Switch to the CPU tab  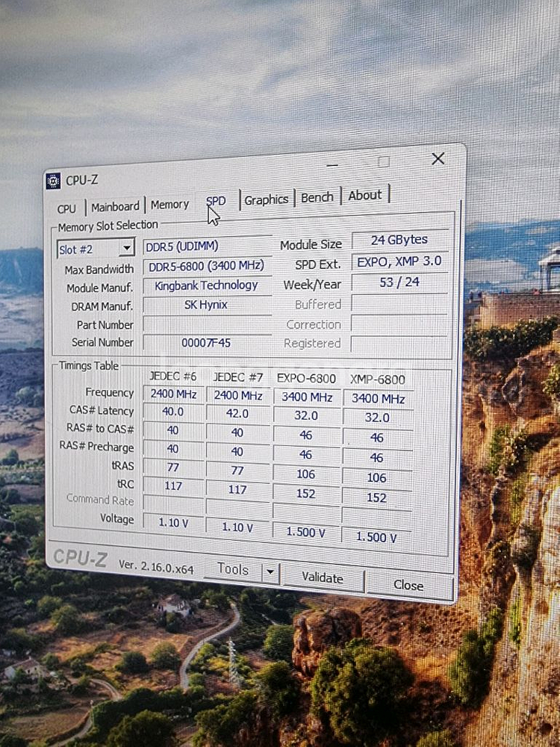point(66,208)
